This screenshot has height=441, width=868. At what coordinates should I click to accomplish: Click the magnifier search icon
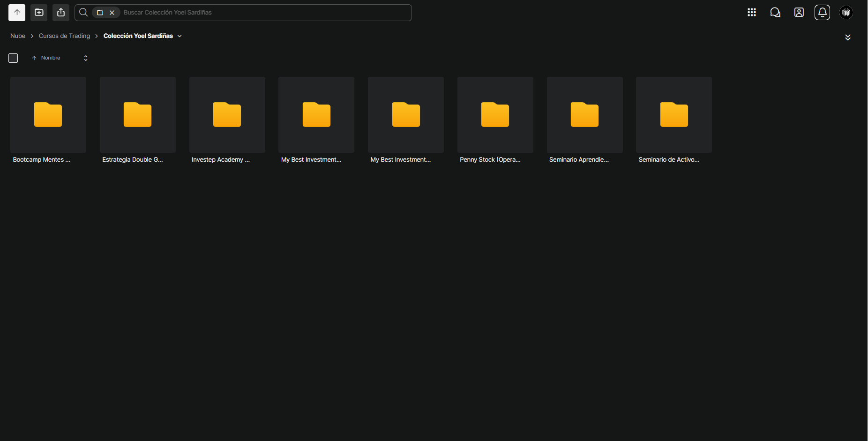[83, 13]
